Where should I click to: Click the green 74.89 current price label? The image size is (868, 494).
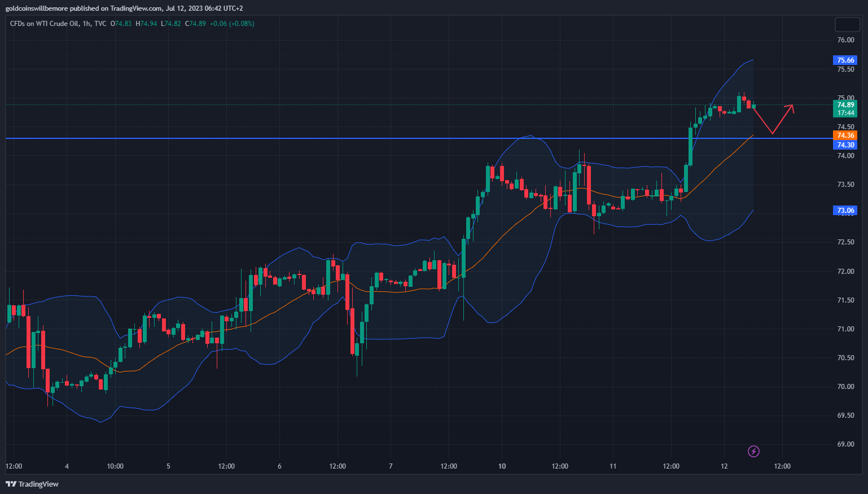[x=845, y=105]
